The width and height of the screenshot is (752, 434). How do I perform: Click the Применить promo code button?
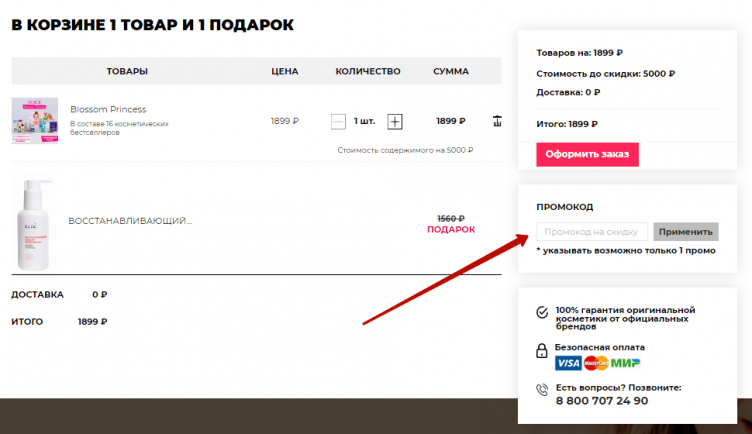pos(686,232)
